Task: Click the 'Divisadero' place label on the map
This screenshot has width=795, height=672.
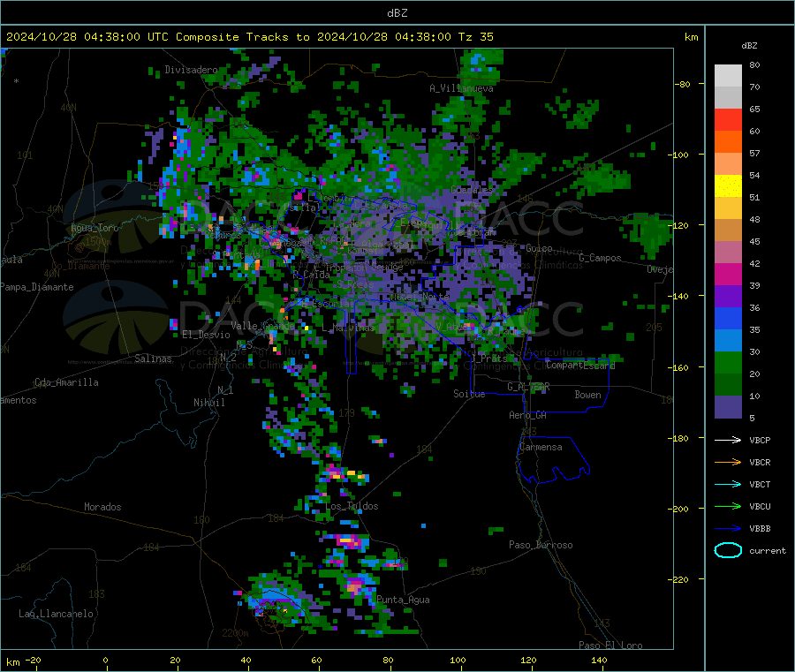Action: point(191,70)
